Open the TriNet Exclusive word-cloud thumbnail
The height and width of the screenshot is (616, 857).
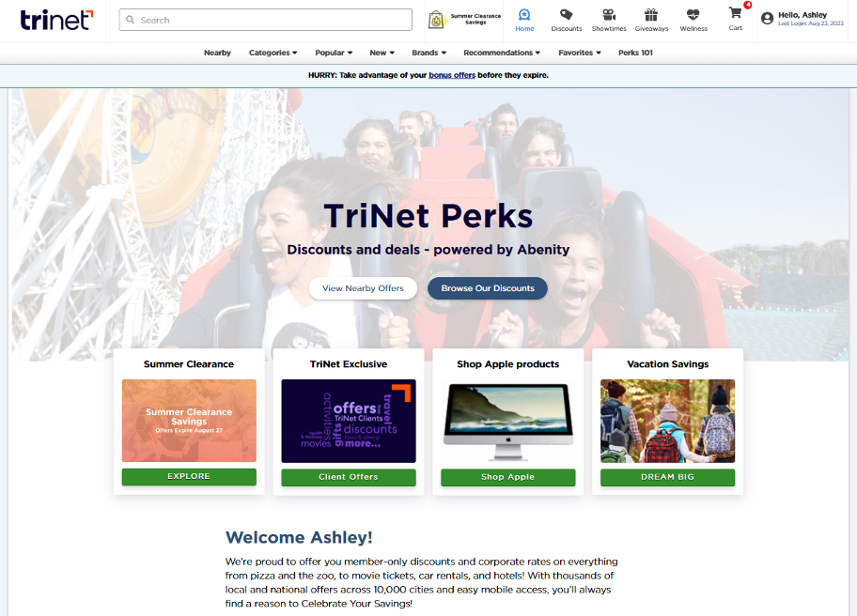click(349, 421)
